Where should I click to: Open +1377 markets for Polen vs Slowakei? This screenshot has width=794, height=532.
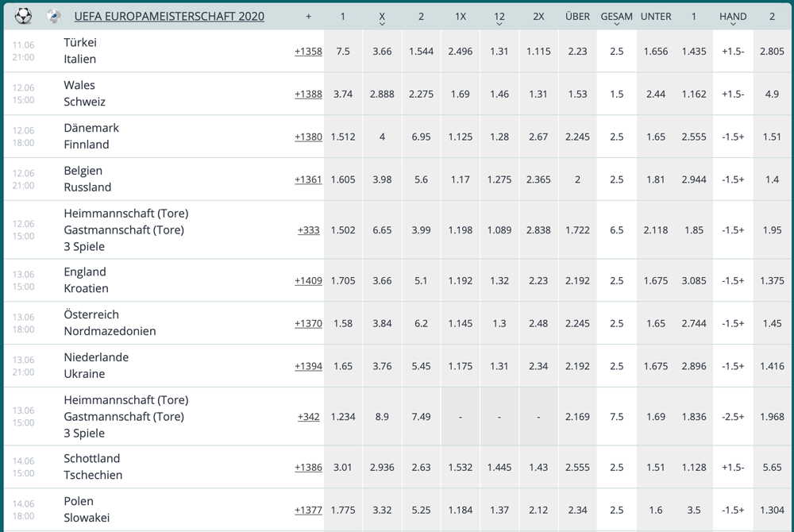308,511
